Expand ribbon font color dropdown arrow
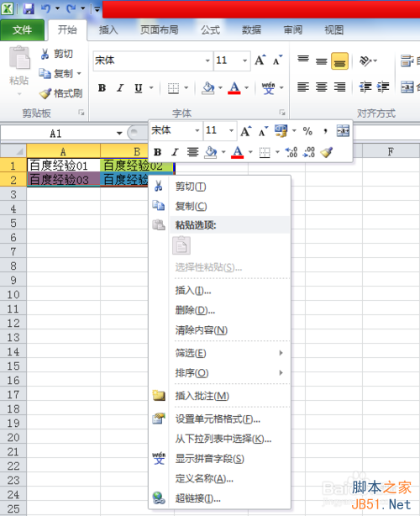The width and height of the screenshot is (420, 516). (x=247, y=88)
